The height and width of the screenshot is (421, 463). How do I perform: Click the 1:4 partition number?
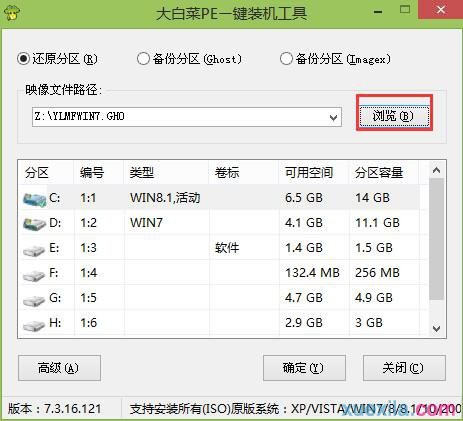pos(88,273)
